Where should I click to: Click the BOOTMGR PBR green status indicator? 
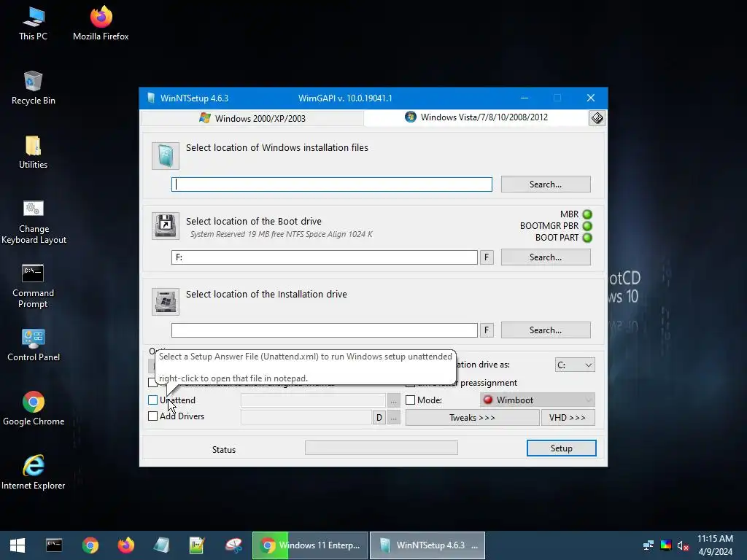pyautogui.click(x=587, y=226)
